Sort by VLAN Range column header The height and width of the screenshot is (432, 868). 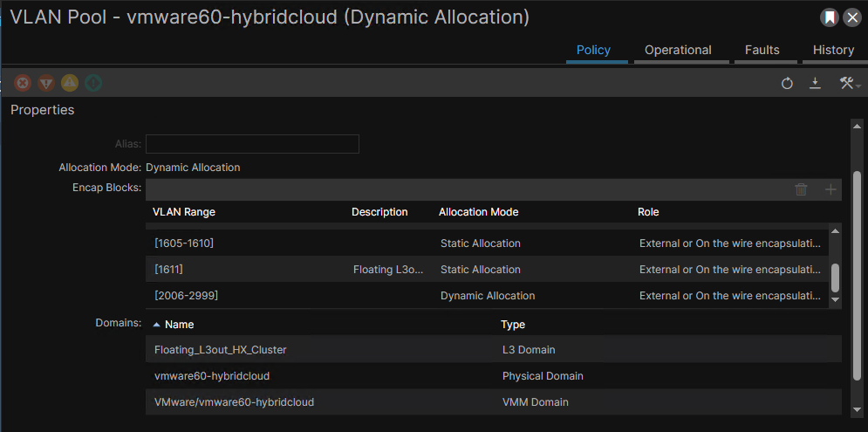pos(184,212)
